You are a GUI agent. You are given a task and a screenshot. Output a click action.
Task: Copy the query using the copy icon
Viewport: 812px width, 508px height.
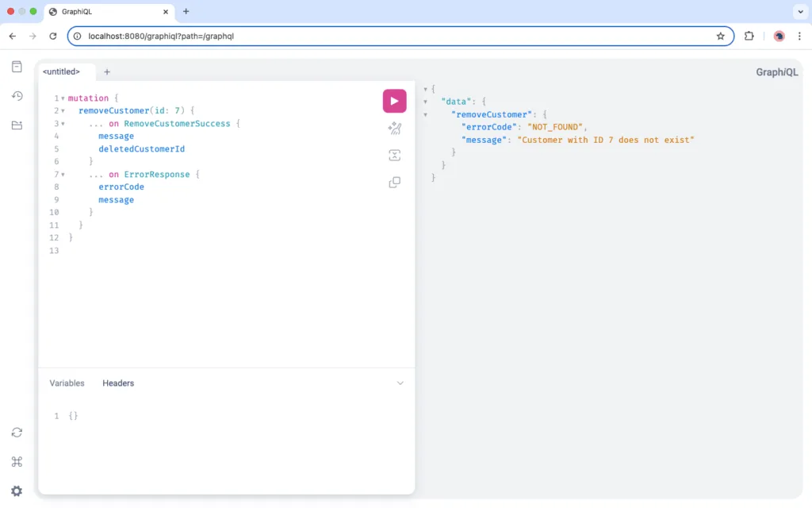pyautogui.click(x=395, y=182)
